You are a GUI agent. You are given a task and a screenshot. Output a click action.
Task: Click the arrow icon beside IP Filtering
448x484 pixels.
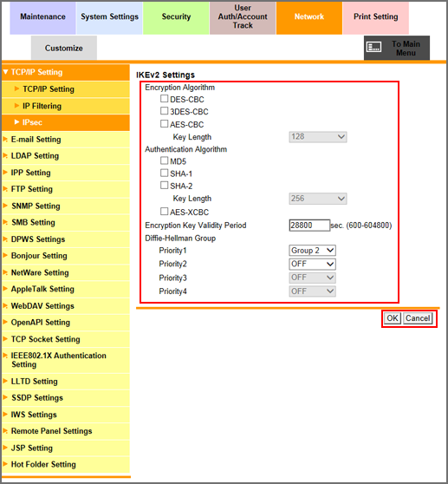point(17,106)
